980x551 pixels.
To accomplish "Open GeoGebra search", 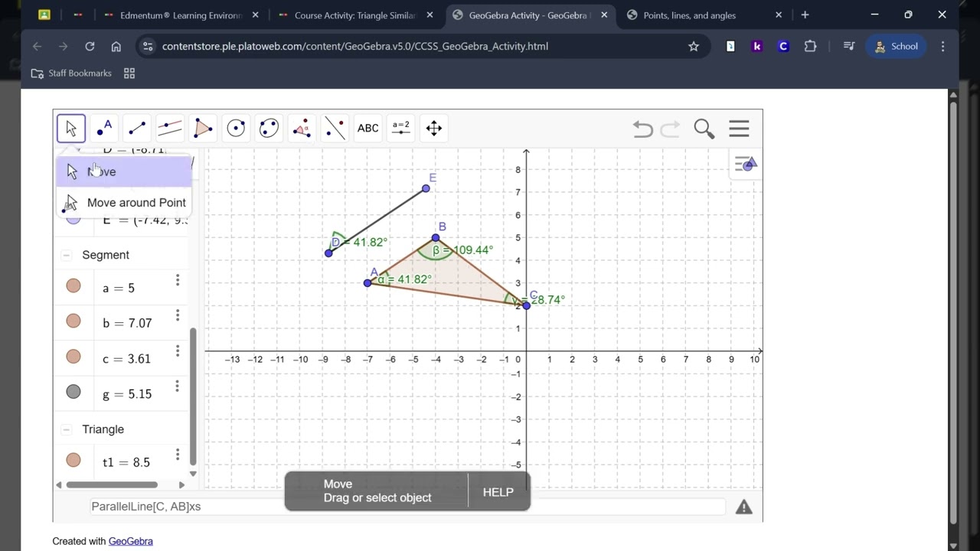I will tap(704, 129).
